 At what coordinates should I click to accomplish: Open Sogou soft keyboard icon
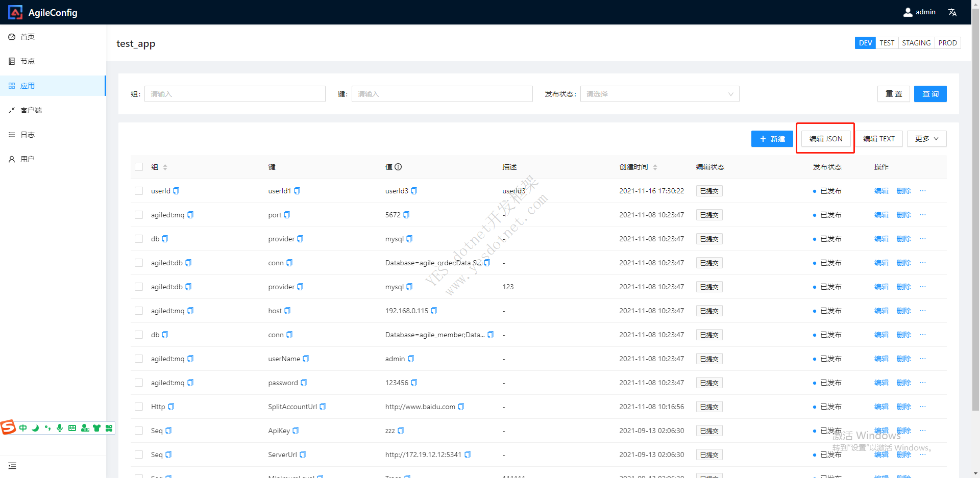72,428
